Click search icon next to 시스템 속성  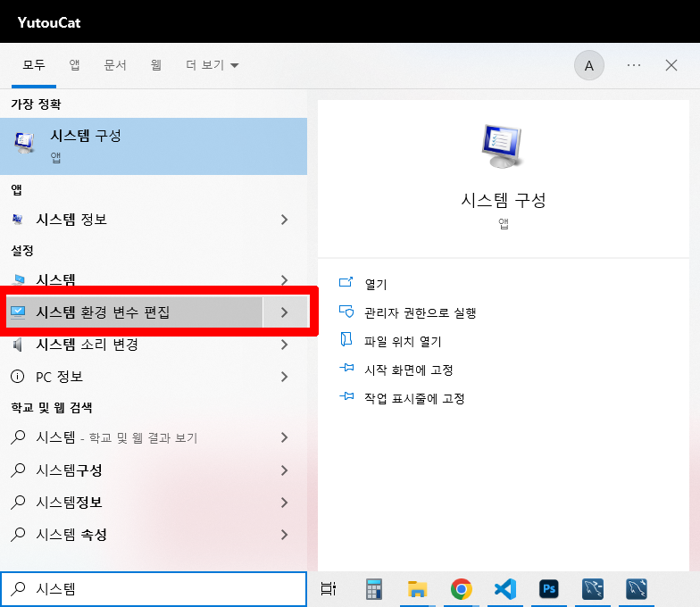pyautogui.click(x=18, y=534)
